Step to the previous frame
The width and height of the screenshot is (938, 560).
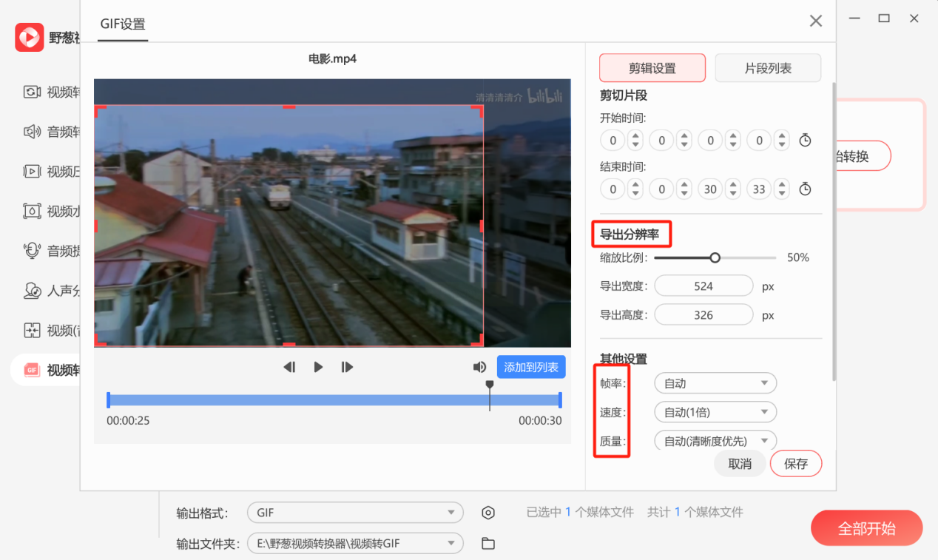(290, 367)
